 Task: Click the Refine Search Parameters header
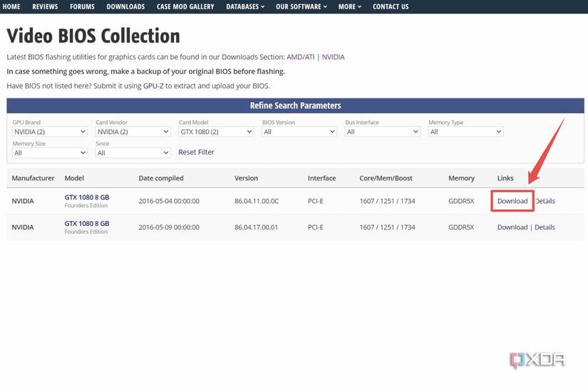click(x=296, y=105)
